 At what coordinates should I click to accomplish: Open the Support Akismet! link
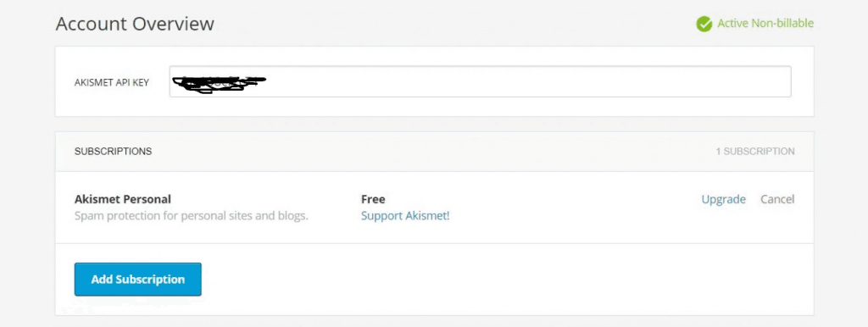click(x=405, y=216)
